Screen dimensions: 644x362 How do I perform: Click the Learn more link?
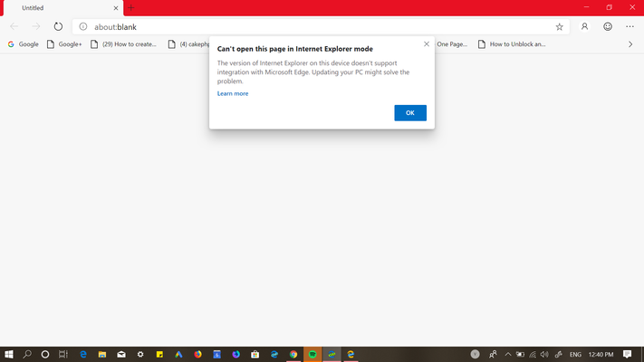click(x=233, y=93)
